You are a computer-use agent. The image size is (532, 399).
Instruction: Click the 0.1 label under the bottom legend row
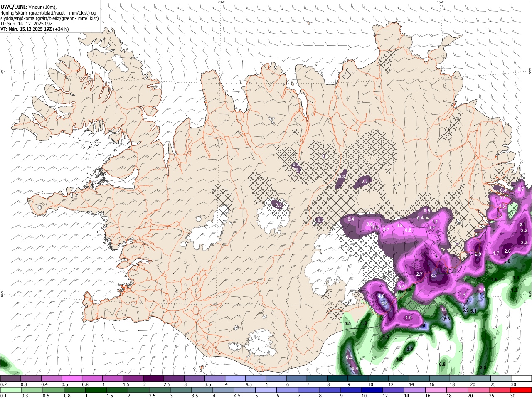pos(3,396)
